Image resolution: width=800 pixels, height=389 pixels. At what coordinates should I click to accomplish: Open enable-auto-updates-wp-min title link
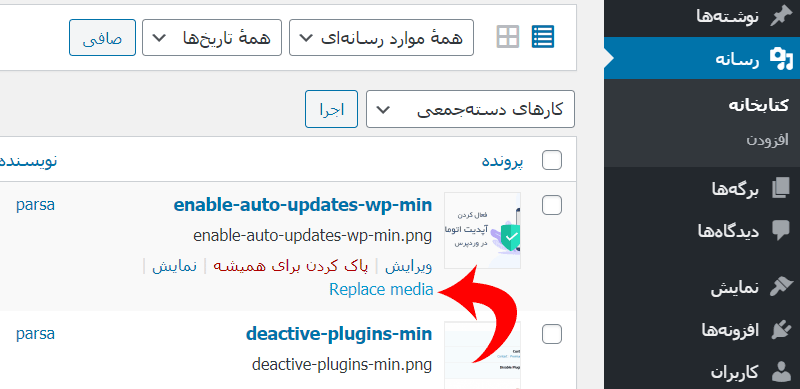[303, 205]
